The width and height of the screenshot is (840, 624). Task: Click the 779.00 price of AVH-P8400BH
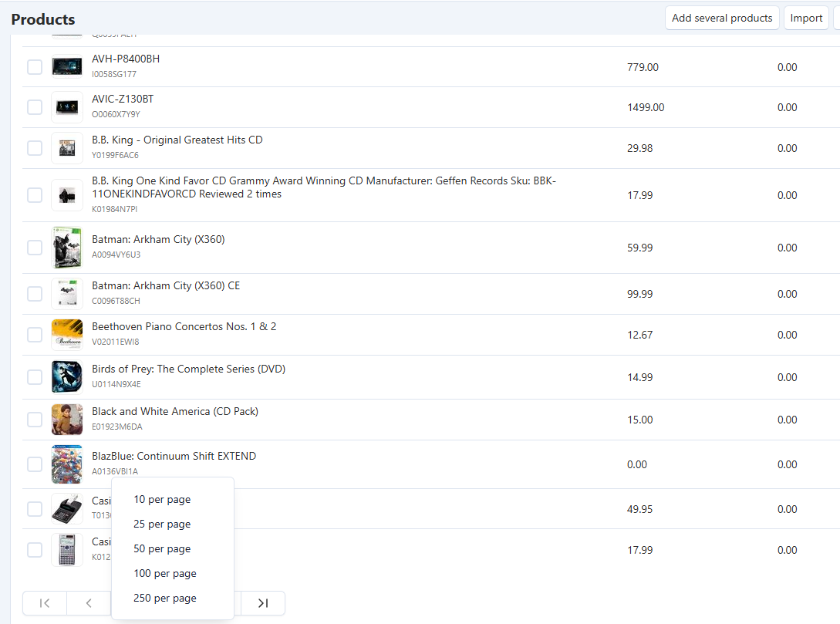point(643,67)
